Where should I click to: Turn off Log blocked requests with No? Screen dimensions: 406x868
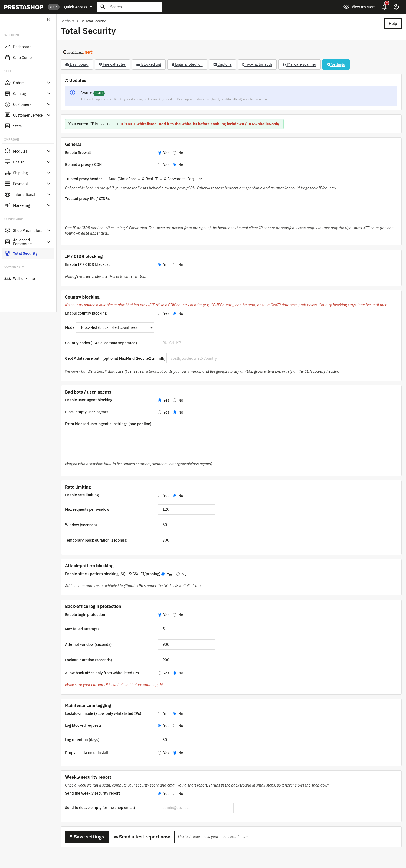pyautogui.click(x=175, y=725)
